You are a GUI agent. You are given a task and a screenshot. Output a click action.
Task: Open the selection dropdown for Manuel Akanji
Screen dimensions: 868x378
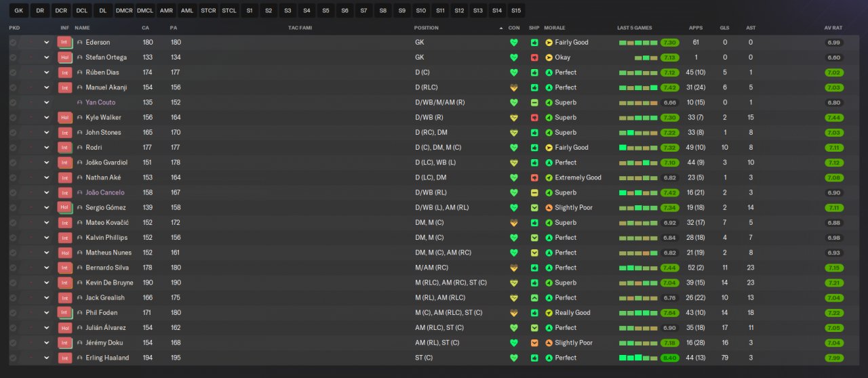pos(46,87)
